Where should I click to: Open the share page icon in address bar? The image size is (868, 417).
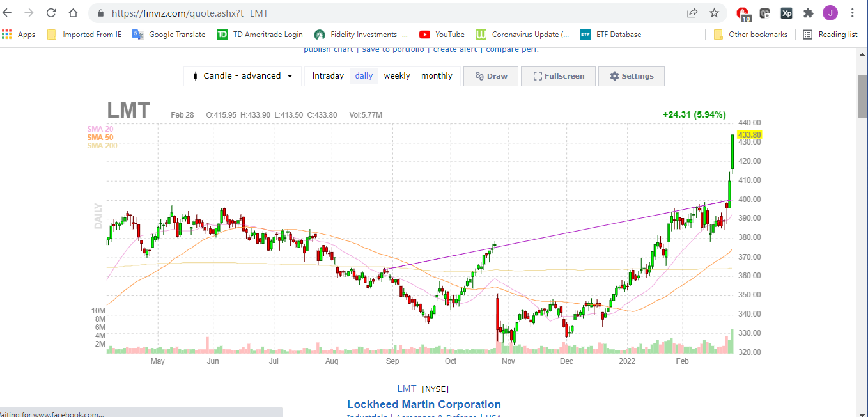tap(692, 13)
